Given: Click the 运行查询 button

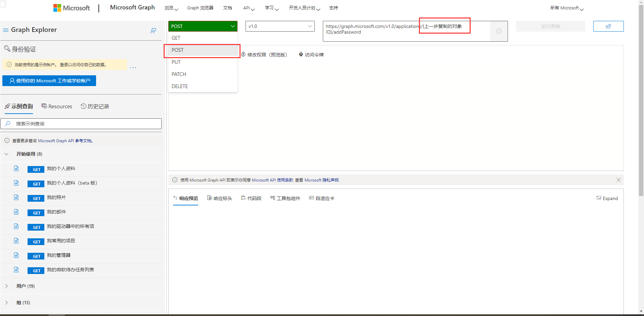Looking at the screenshot, I should click(x=551, y=26).
